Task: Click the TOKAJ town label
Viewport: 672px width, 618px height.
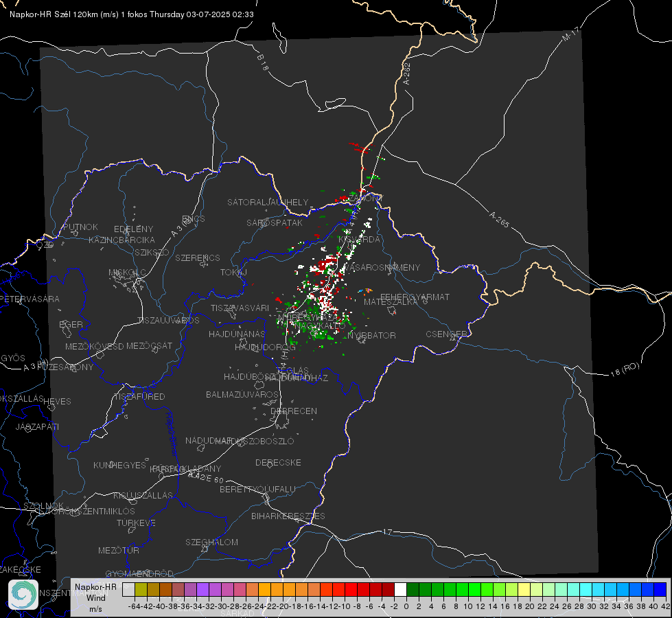Action: (x=233, y=273)
